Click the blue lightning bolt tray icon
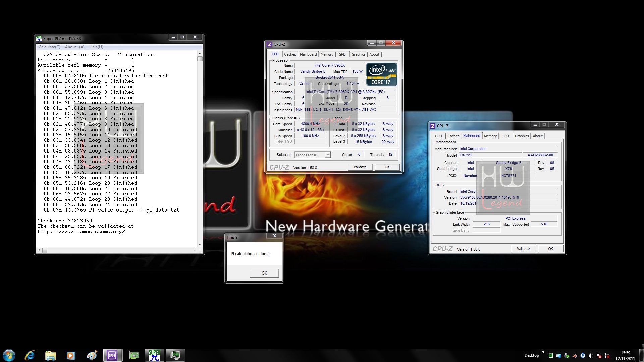 pyautogui.click(x=583, y=356)
